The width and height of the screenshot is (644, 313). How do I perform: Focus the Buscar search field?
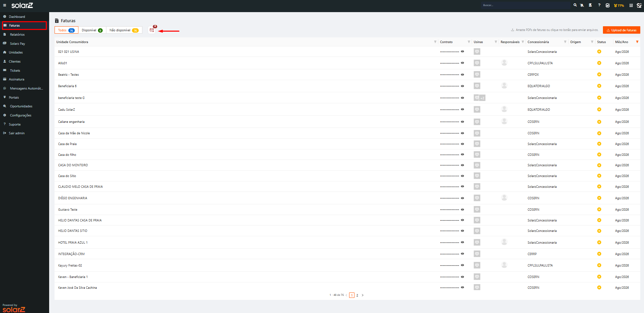coord(526,5)
